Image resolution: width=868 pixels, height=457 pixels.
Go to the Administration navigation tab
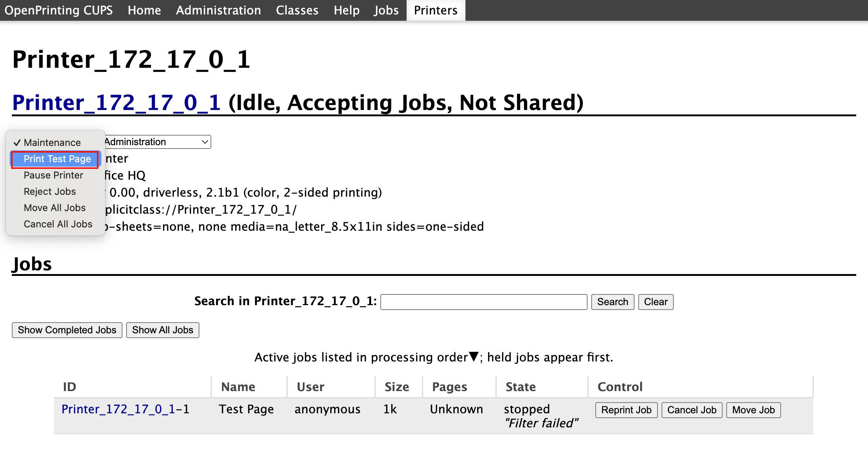pyautogui.click(x=218, y=10)
